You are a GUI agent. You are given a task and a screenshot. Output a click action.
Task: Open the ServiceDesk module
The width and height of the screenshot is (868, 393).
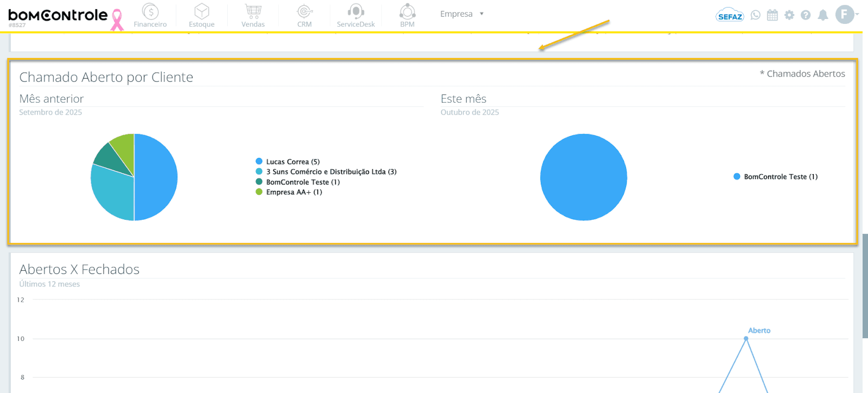pyautogui.click(x=356, y=15)
